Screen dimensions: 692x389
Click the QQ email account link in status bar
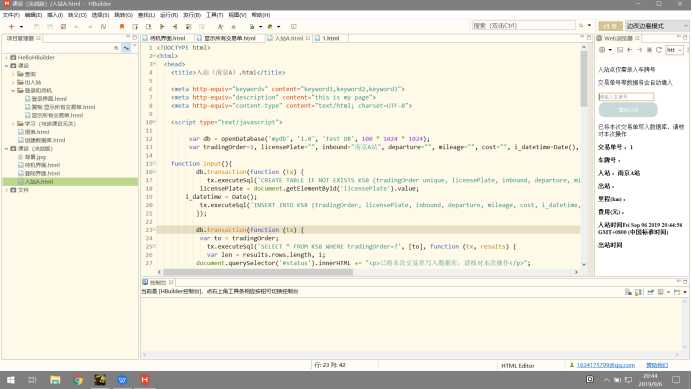click(606, 365)
